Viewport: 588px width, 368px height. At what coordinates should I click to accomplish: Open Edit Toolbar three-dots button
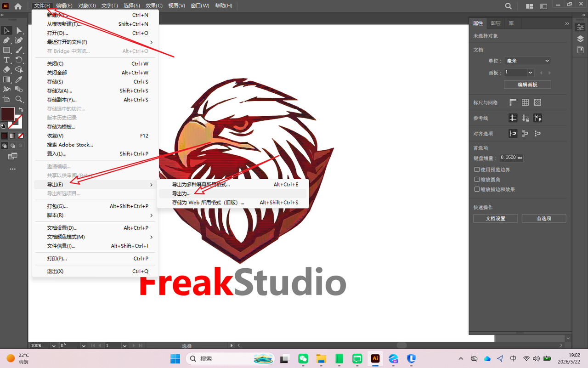click(x=12, y=169)
